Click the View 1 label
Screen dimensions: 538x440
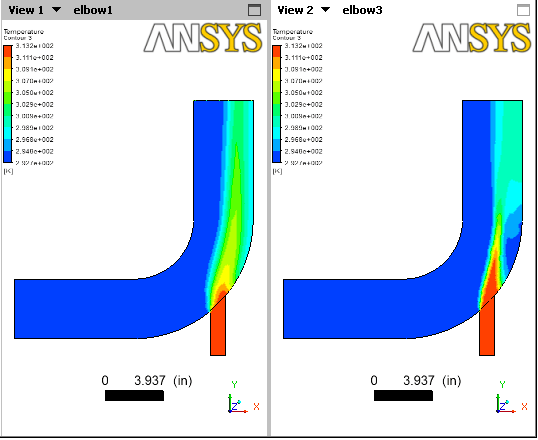(x=26, y=10)
